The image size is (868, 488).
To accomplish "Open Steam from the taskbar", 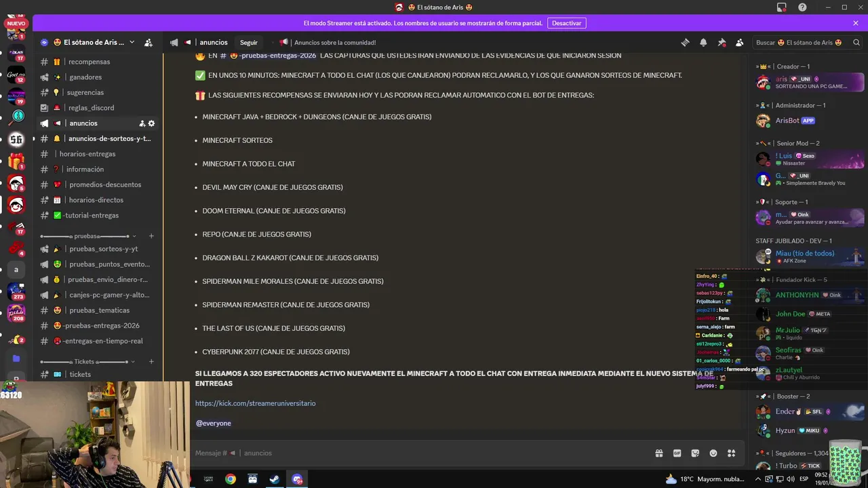I will tap(275, 479).
